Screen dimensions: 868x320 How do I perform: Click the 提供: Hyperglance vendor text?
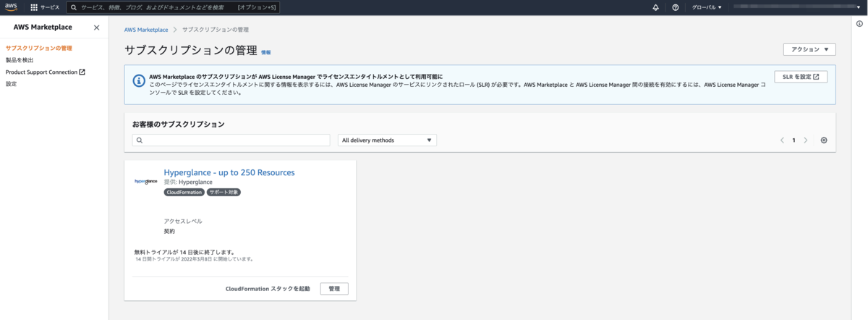pos(188,182)
